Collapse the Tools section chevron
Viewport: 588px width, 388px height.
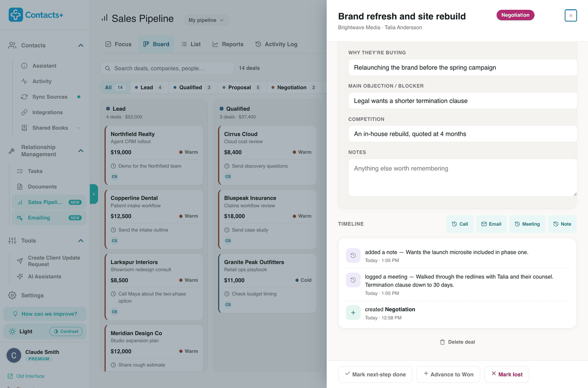click(x=81, y=241)
